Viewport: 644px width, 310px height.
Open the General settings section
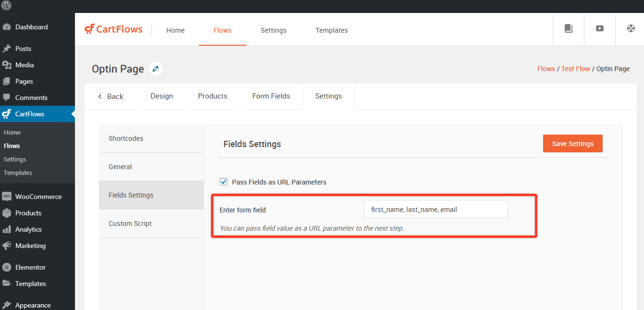click(x=151, y=167)
